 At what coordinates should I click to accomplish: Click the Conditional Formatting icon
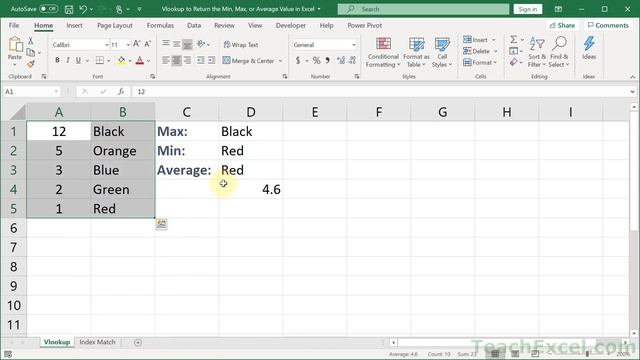coord(383,44)
